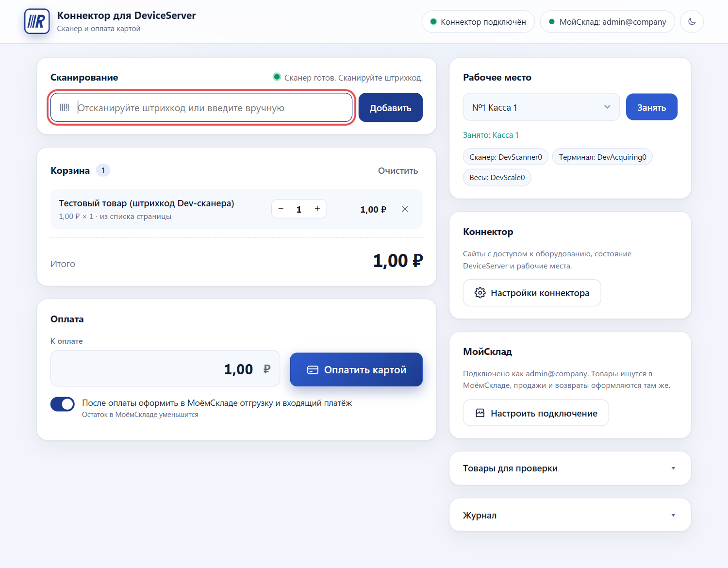Click the Коннектор подключён status pill
Viewport: 728px width, 568px height.
click(x=478, y=22)
